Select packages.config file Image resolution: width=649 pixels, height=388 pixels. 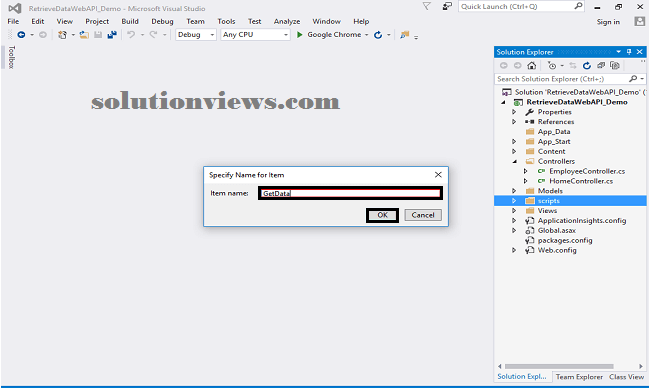(x=565, y=240)
